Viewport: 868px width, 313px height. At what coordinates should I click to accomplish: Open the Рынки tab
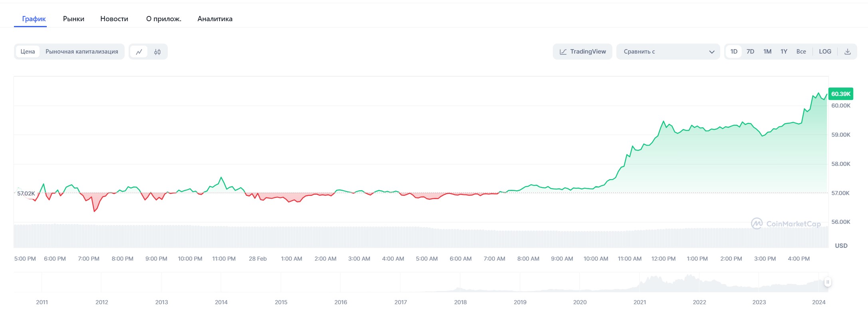(73, 19)
